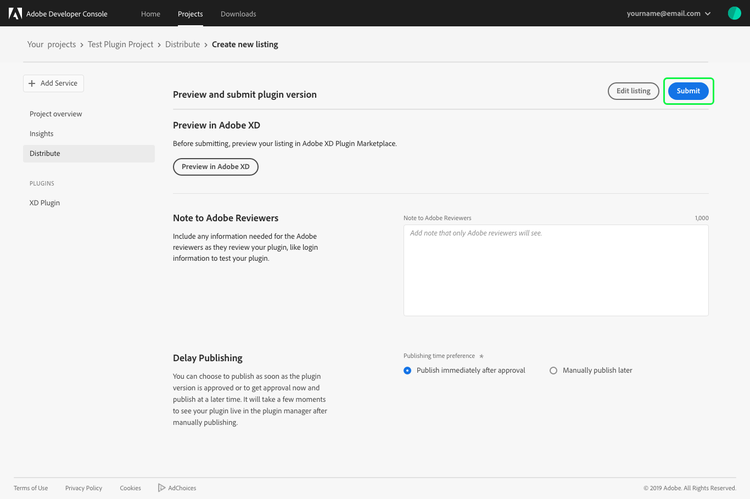Switch to the Downloads tab
750x499 pixels.
pos(238,14)
